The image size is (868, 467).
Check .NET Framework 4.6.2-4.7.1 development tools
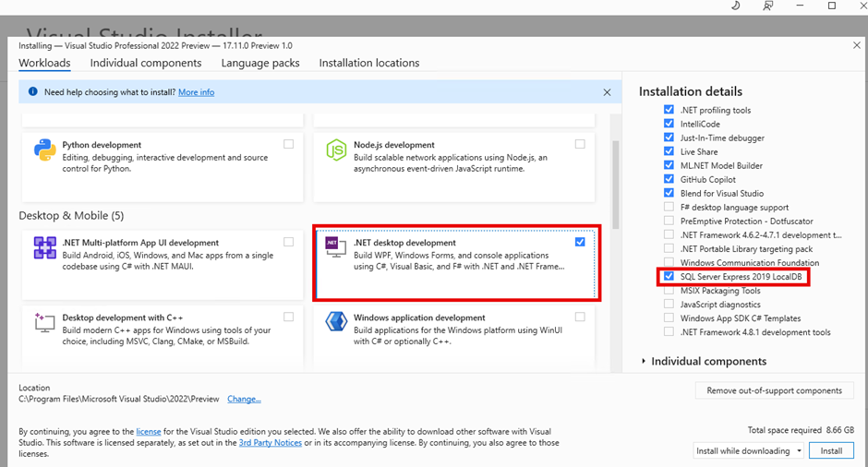669,234
